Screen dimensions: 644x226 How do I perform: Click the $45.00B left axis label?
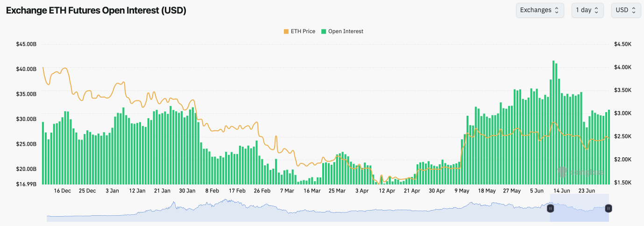[x=26, y=44]
